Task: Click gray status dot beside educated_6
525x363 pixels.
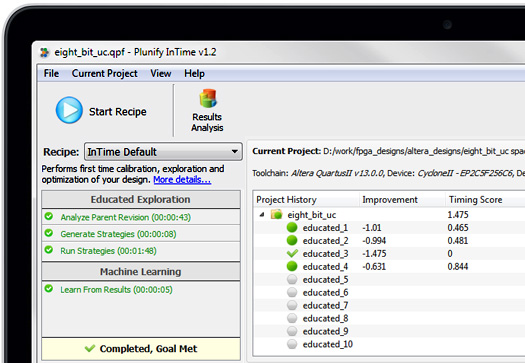Action: 292,292
